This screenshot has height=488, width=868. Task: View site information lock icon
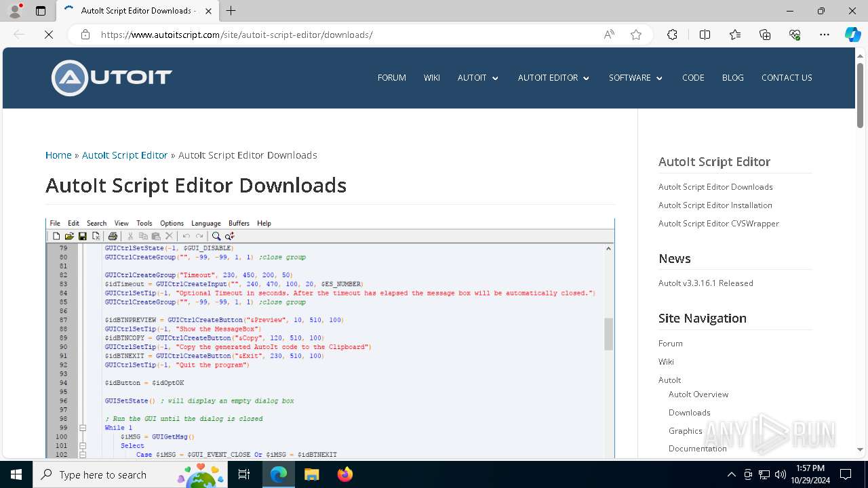pyautogui.click(x=85, y=35)
